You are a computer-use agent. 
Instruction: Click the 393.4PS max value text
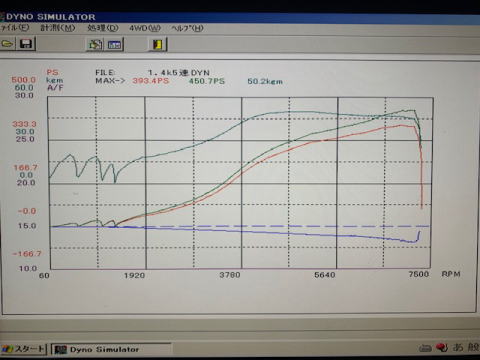[x=151, y=81]
